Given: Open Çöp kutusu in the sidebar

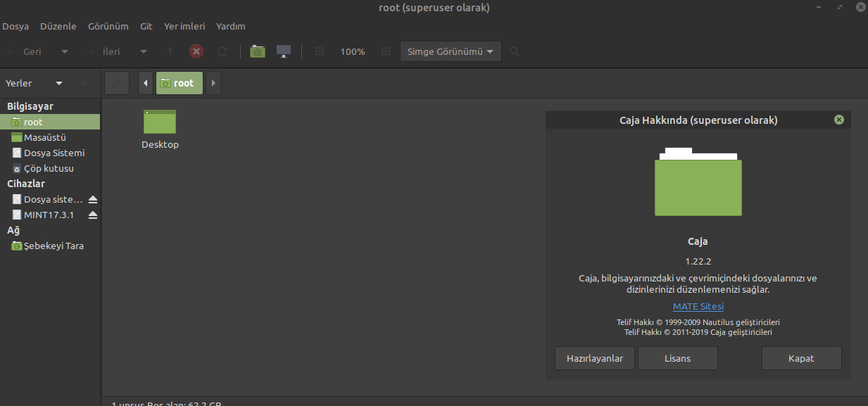Looking at the screenshot, I should 50,168.
